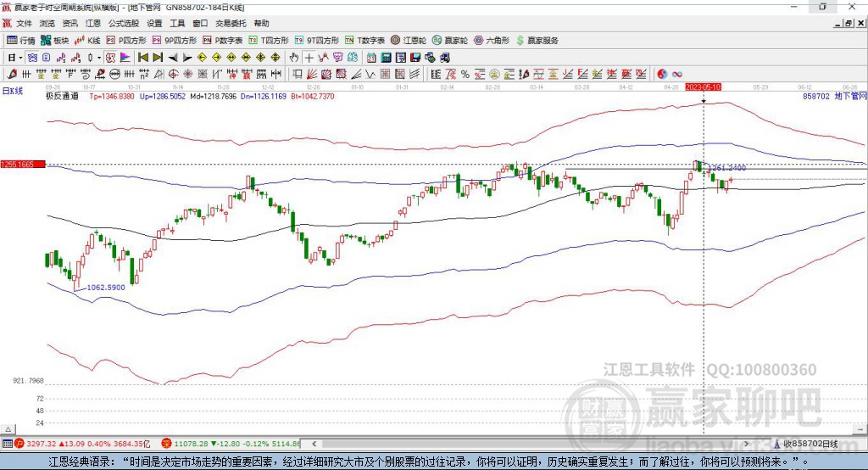Click the percent % drawing tool
The image size is (868, 470).
pyautogui.click(x=465, y=75)
